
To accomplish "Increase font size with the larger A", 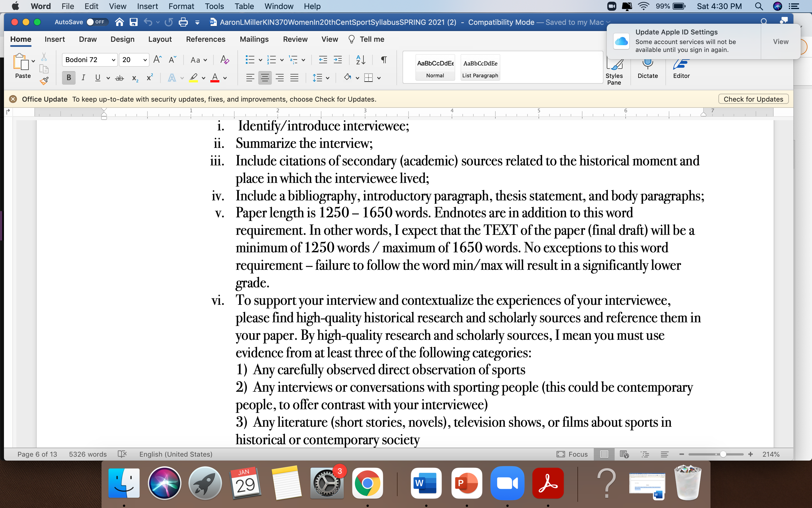I will pyautogui.click(x=157, y=60).
